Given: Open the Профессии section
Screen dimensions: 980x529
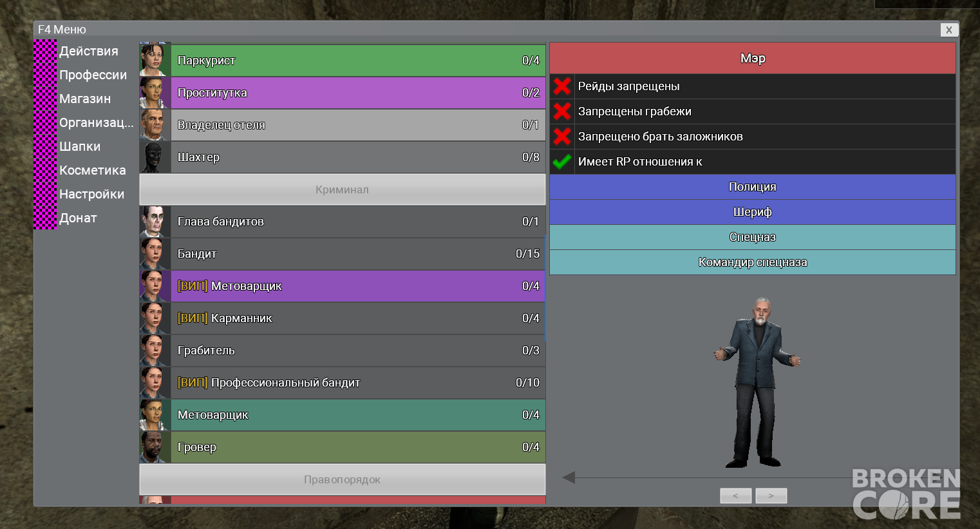Looking at the screenshot, I should [x=93, y=75].
